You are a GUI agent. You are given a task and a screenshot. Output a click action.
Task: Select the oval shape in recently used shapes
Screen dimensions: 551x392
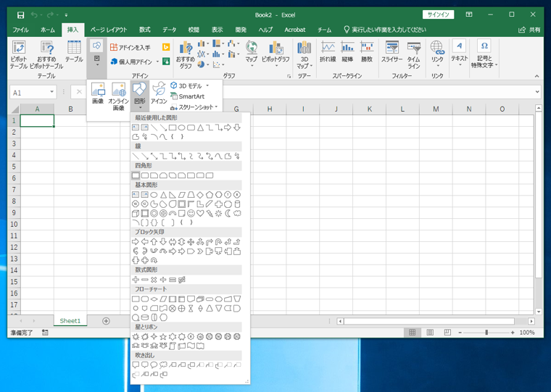[x=182, y=128]
